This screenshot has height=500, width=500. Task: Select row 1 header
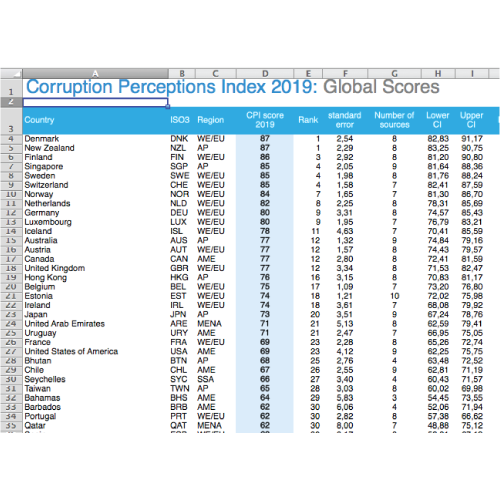pos(11,88)
